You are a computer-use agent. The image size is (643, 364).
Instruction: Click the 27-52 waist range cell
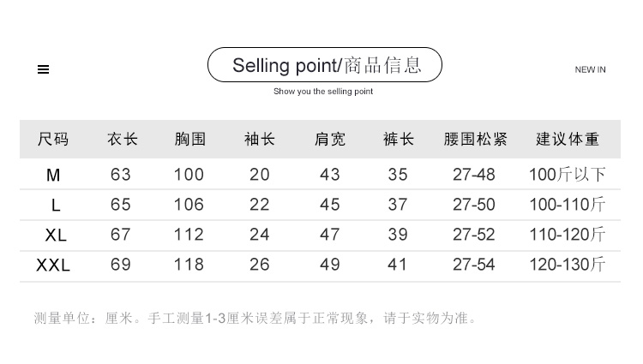[x=474, y=235]
